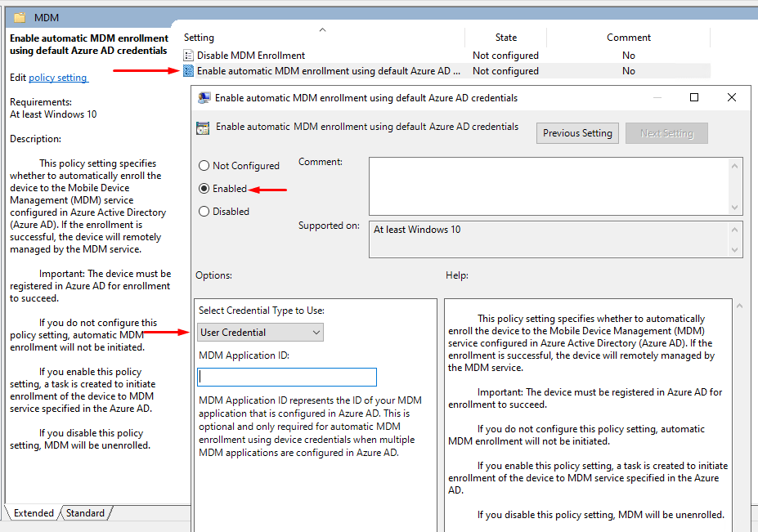
Task: Click the policy icon beside the dialog heading
Action: point(203,127)
